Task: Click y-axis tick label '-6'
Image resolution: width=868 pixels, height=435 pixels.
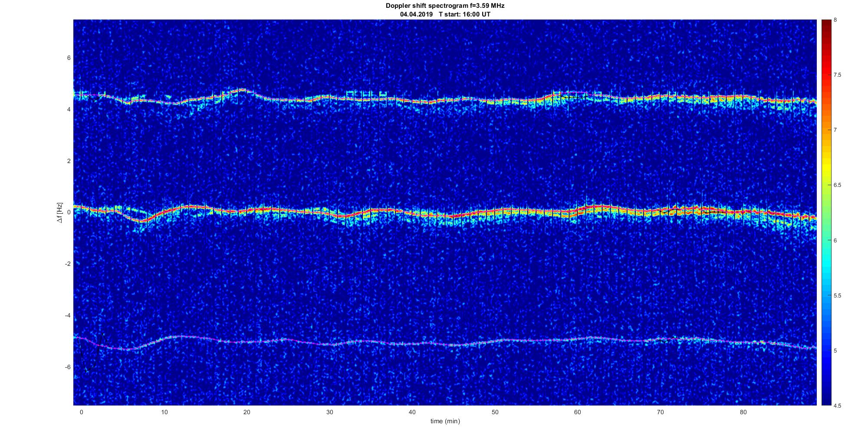Action: (x=68, y=367)
